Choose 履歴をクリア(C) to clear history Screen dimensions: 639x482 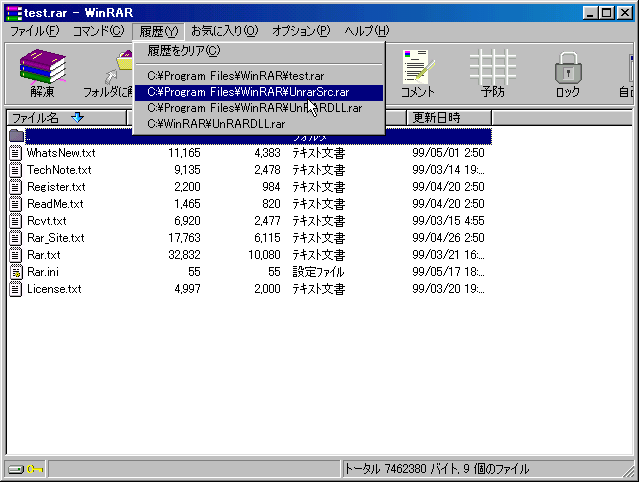259,51
